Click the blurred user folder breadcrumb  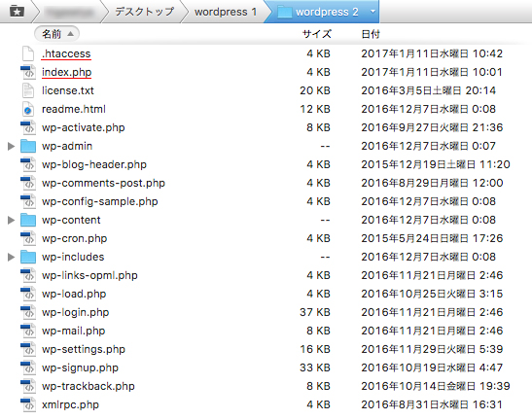[x=69, y=13]
